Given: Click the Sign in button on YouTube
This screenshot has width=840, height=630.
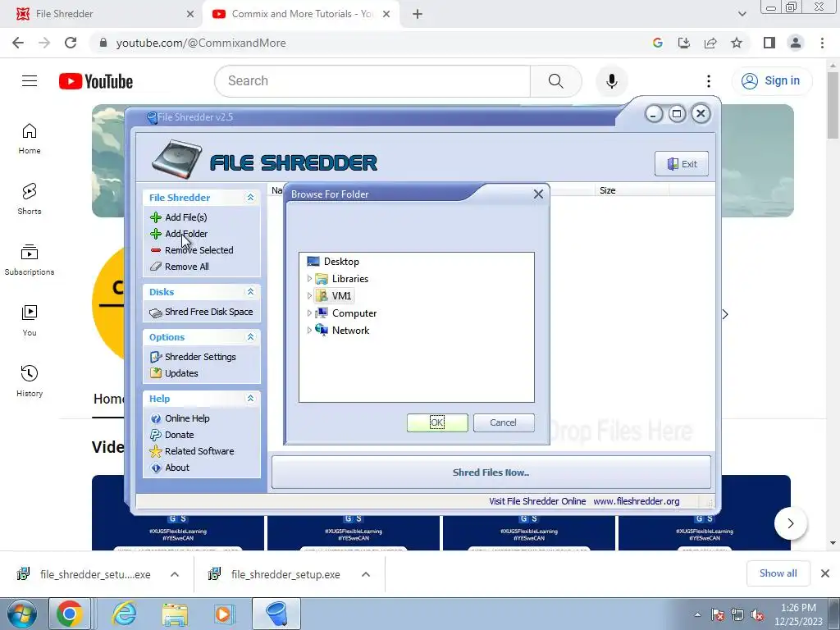Looking at the screenshot, I should coord(771,81).
